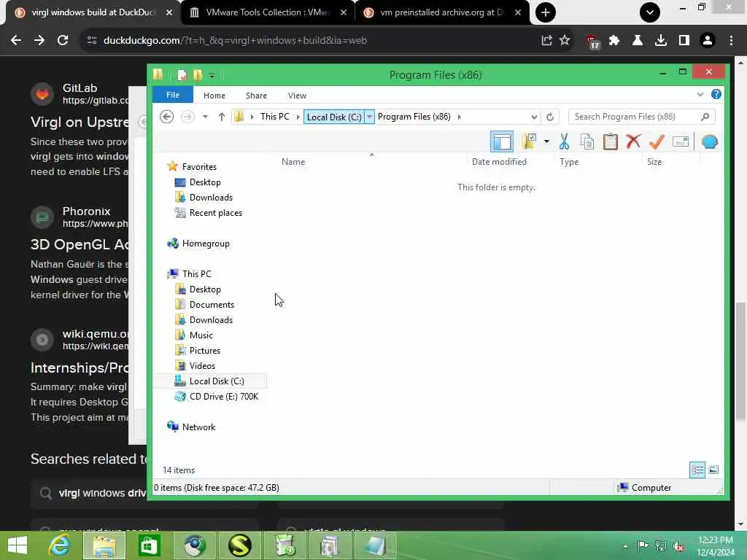Screen dimensions: 747x560
Task: Launch Internet Explorer from the taskbar
Action: (59, 545)
